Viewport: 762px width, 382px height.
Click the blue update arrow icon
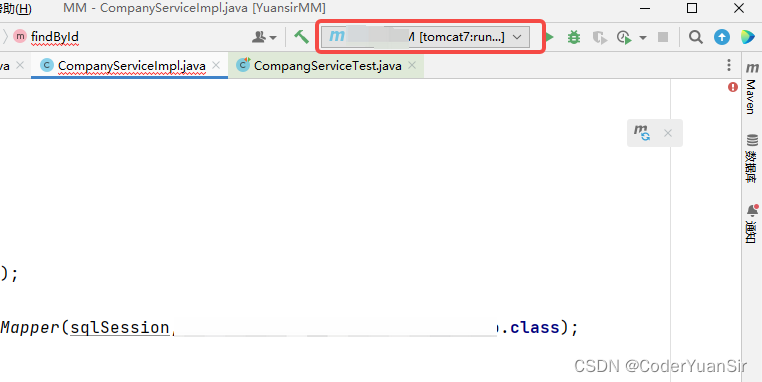722,37
